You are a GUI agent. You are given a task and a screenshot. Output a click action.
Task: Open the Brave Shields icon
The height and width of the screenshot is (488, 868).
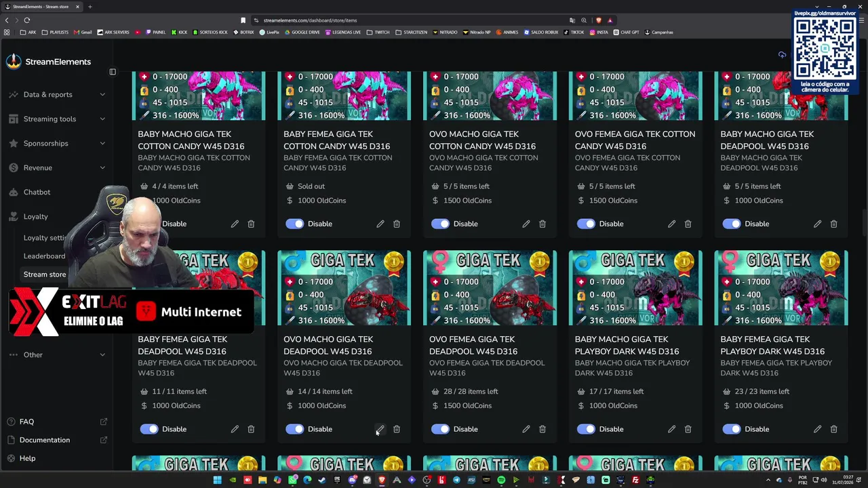pyautogui.click(x=598, y=20)
